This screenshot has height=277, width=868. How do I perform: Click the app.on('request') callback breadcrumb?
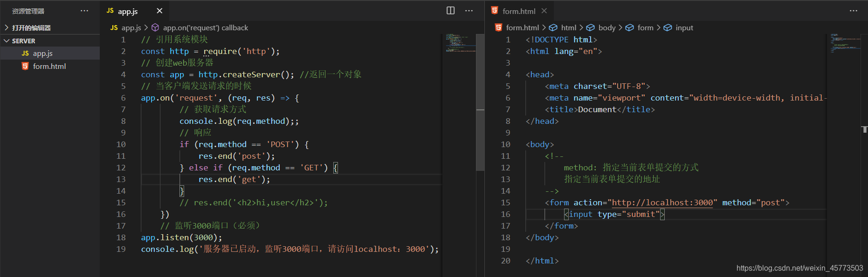coord(206,28)
